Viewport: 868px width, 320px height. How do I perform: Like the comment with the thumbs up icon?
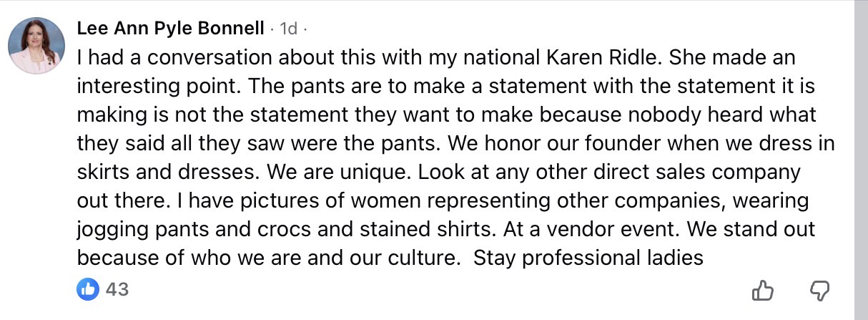click(763, 291)
